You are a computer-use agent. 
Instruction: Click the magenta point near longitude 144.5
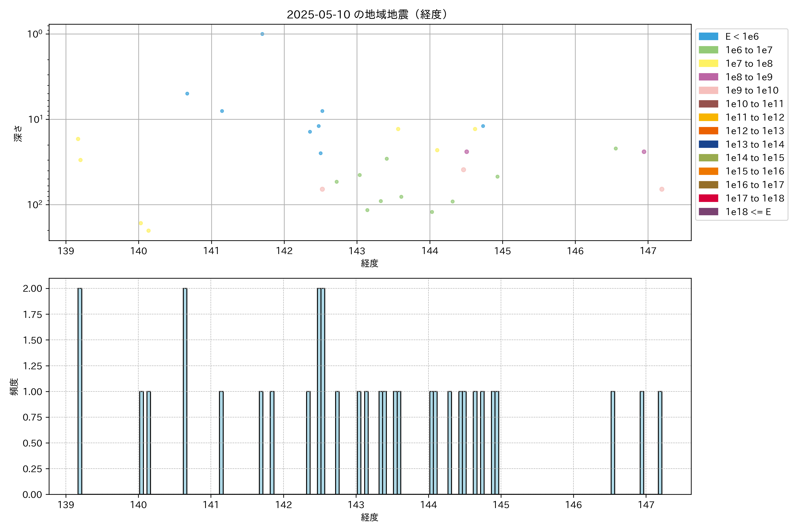(x=467, y=152)
